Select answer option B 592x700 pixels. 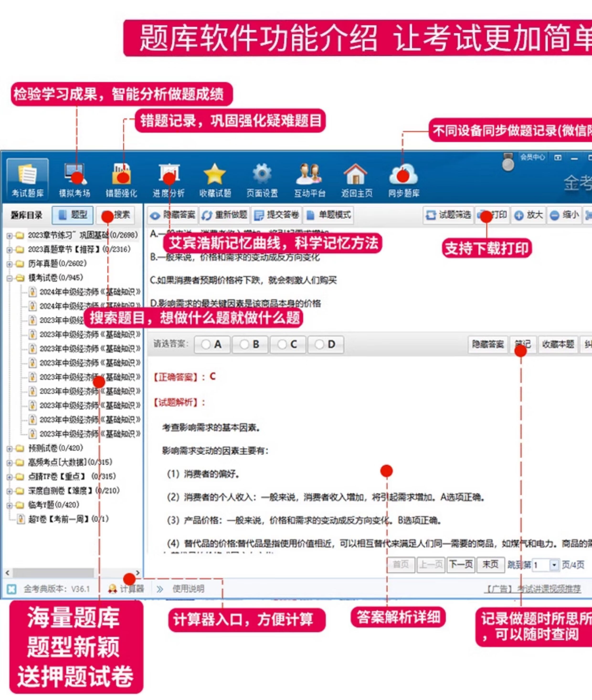(250, 344)
